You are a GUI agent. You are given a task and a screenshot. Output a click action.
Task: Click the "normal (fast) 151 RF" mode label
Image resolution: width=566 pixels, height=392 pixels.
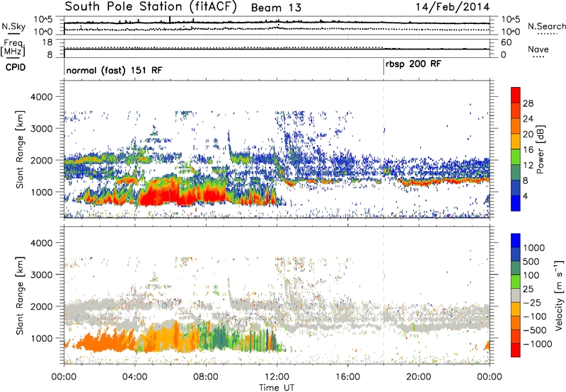(114, 70)
